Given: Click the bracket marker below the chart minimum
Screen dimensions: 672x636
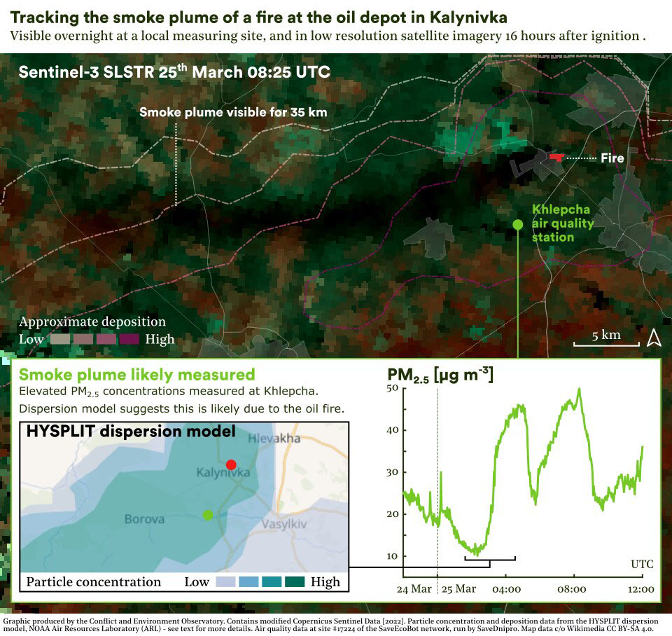Looking at the screenshot, I should (489, 559).
